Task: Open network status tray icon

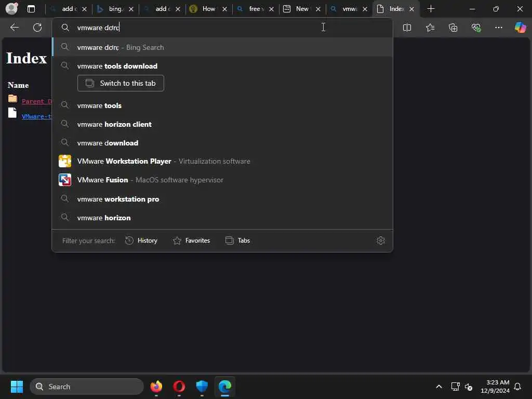Action: (455, 387)
